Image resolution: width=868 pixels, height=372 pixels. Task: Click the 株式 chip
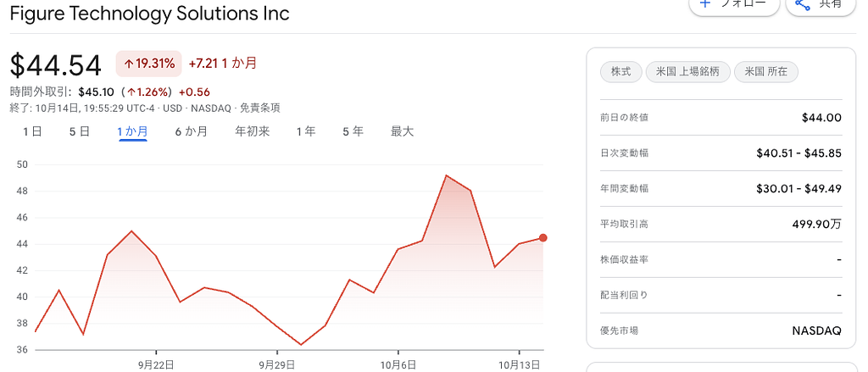[621, 72]
